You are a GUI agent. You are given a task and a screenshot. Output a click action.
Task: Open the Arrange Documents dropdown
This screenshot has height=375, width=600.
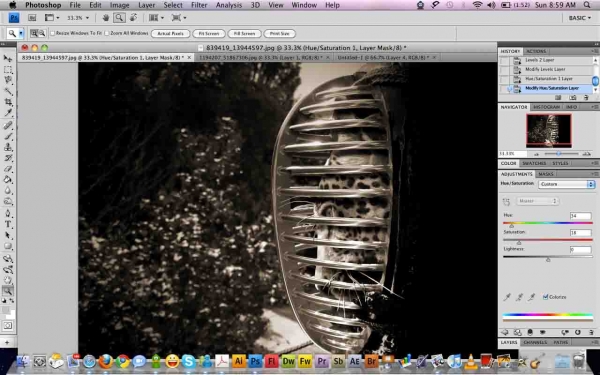[156, 18]
